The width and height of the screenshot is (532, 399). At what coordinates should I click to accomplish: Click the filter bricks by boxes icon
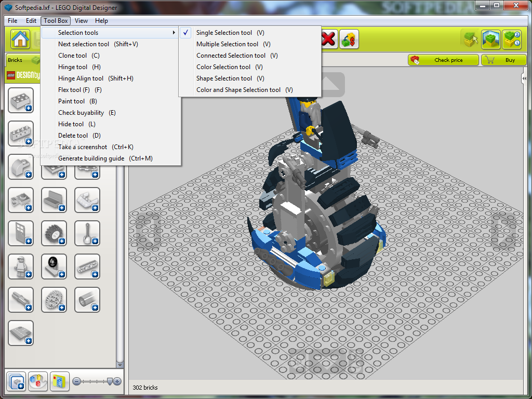60,381
